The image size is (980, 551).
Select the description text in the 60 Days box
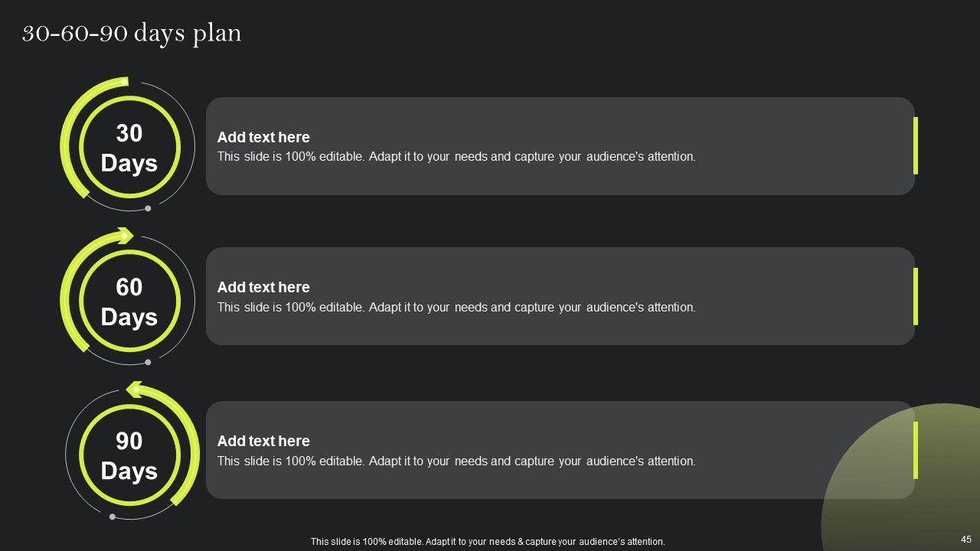tap(456, 308)
